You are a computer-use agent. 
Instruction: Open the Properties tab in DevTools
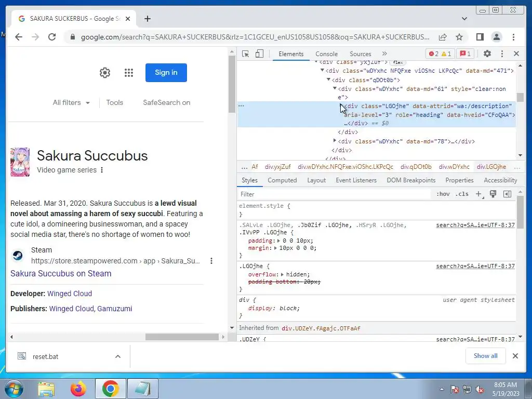click(x=459, y=180)
